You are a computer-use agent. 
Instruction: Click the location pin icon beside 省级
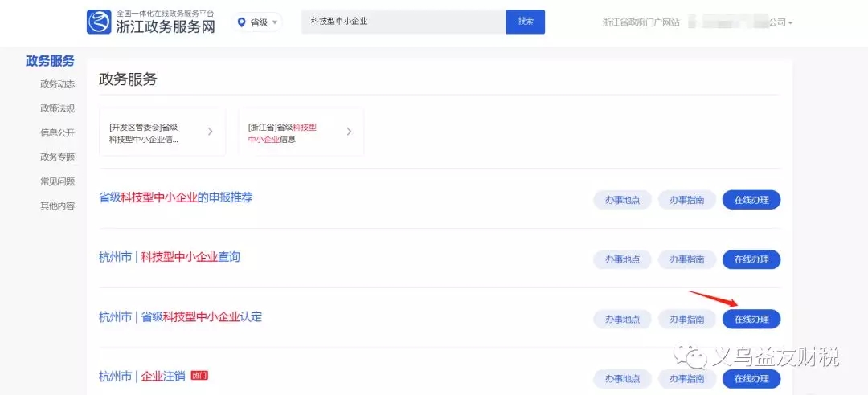pos(241,22)
